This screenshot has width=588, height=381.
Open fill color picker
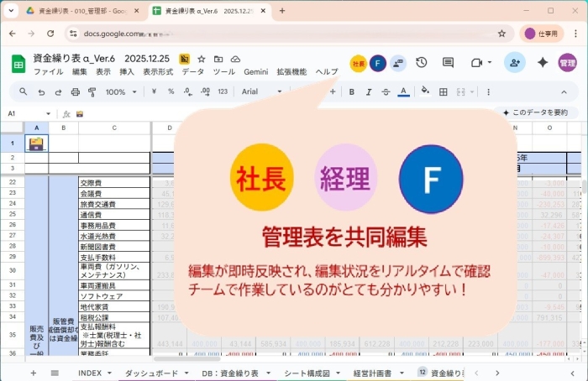tap(425, 91)
